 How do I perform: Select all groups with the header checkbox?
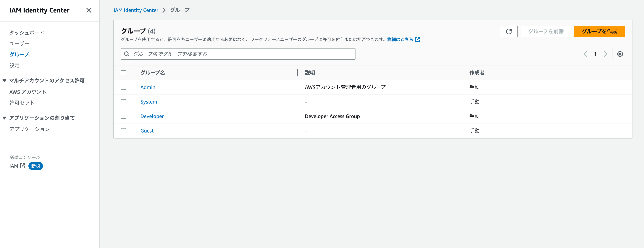[x=123, y=73]
